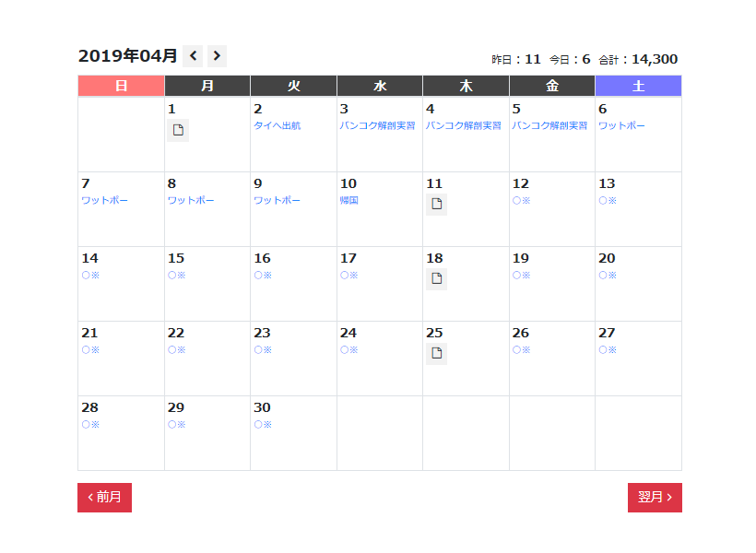Viewport: 756px width, 553px height.
Task: Open バンコク解剖実習 event on April 5
Action: click(x=549, y=126)
